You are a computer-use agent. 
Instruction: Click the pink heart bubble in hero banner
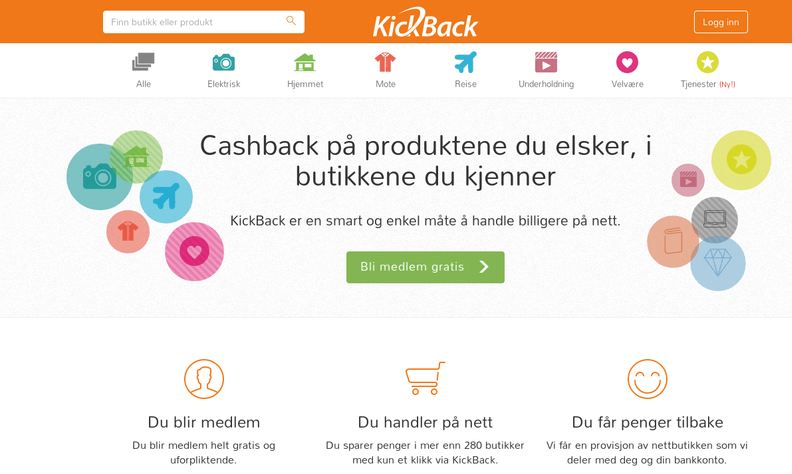tap(194, 251)
